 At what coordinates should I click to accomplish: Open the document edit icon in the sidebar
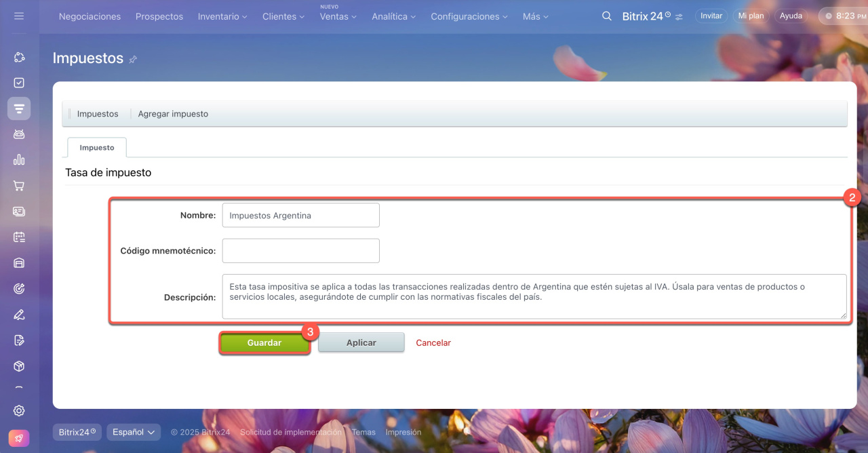pyautogui.click(x=19, y=340)
